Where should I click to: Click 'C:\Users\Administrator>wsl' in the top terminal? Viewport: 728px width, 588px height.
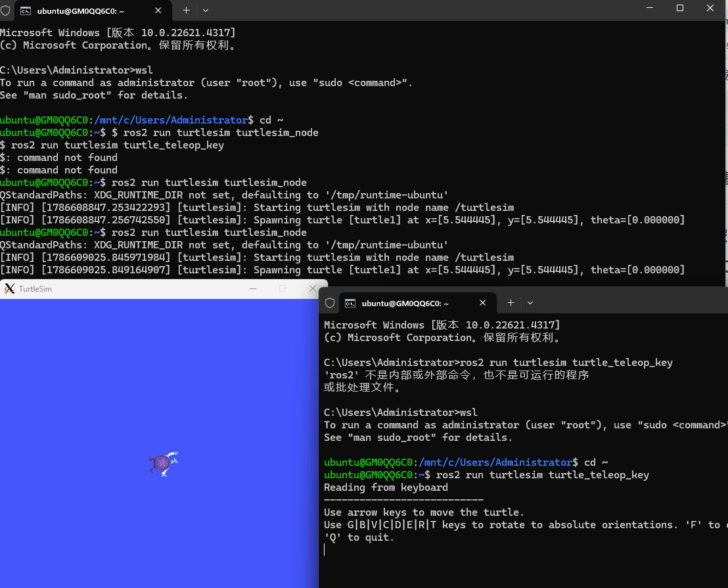coord(76,70)
